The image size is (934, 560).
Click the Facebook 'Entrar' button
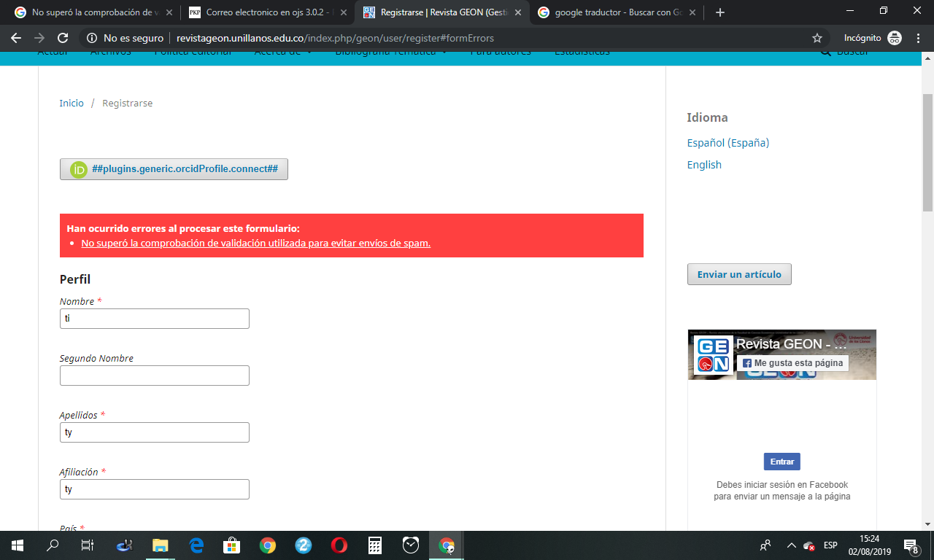[781, 462]
